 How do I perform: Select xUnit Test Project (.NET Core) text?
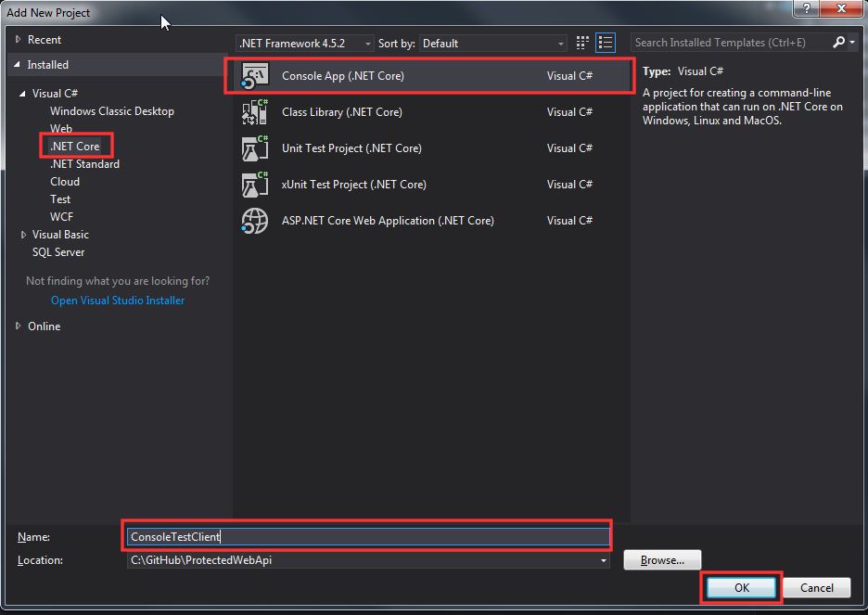(353, 185)
